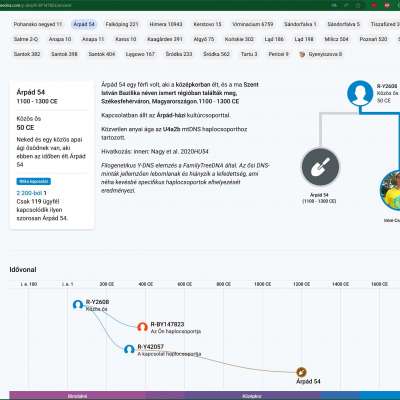Click the R-Y42057 timeline marker icon
This screenshot has width=400, height=400.
(x=129, y=350)
